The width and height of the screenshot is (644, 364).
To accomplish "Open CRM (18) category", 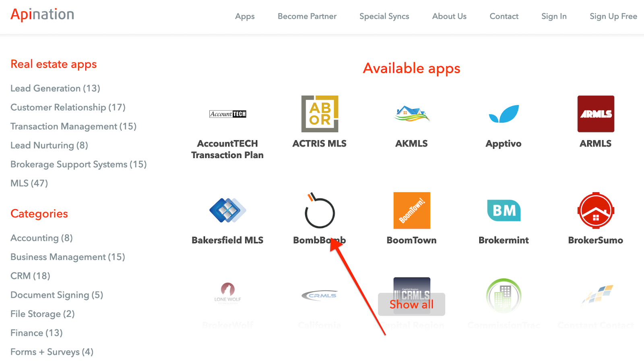I will 30,276.
